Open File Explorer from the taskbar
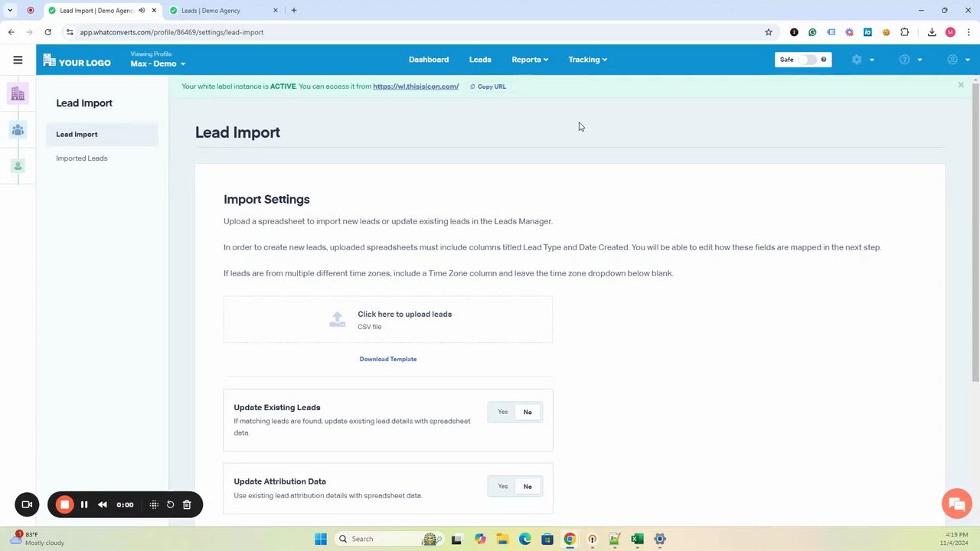Screen dimensions: 980x551 [502, 539]
